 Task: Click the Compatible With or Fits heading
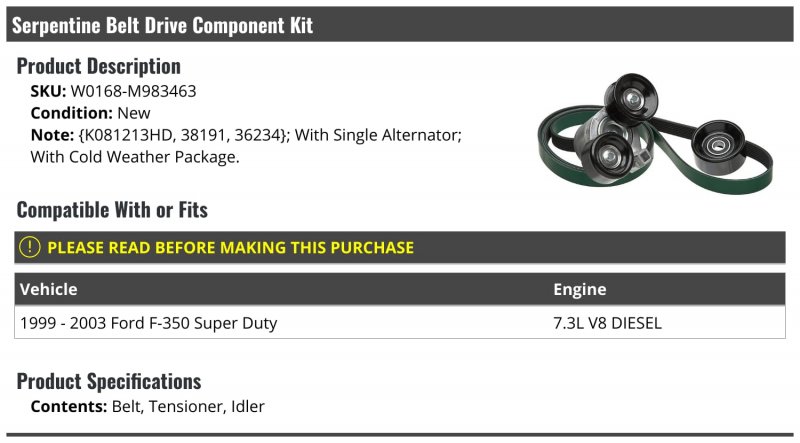(112, 210)
